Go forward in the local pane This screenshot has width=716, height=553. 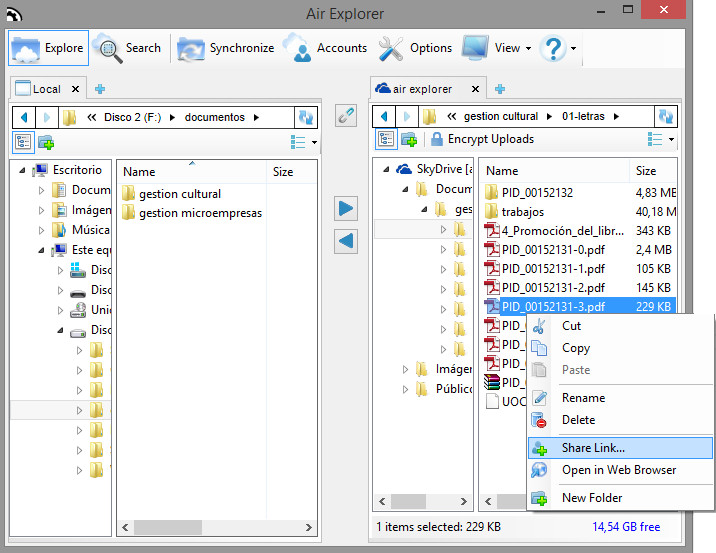point(47,117)
